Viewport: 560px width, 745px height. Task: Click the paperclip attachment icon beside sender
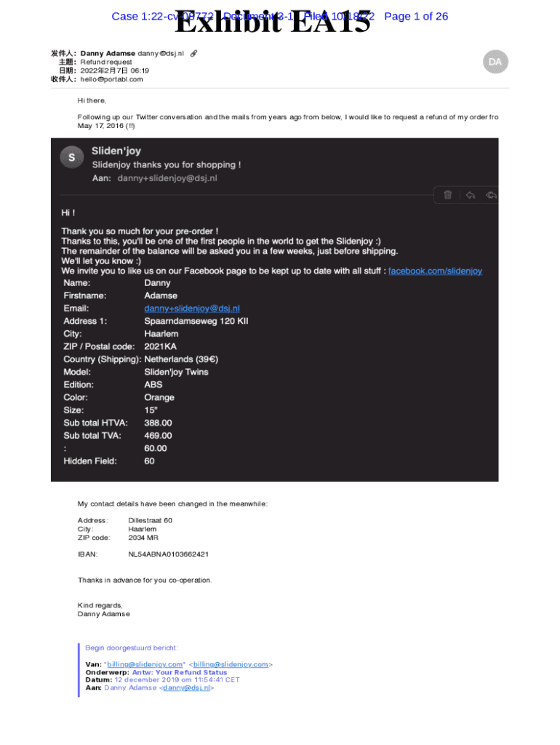(193, 54)
